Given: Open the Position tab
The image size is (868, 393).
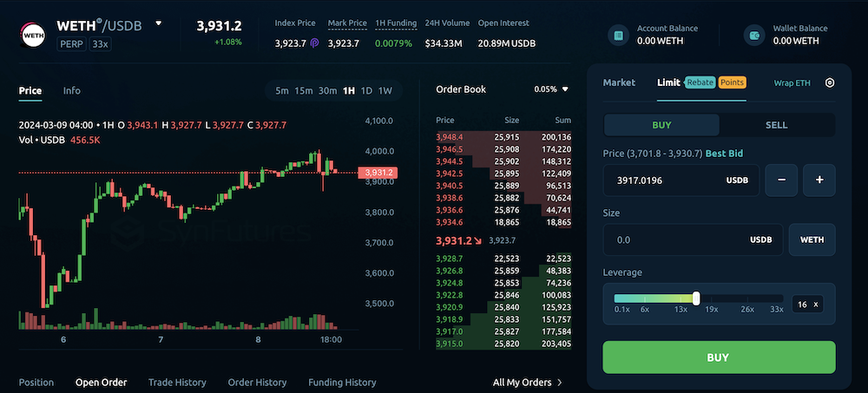Looking at the screenshot, I should [x=36, y=383].
